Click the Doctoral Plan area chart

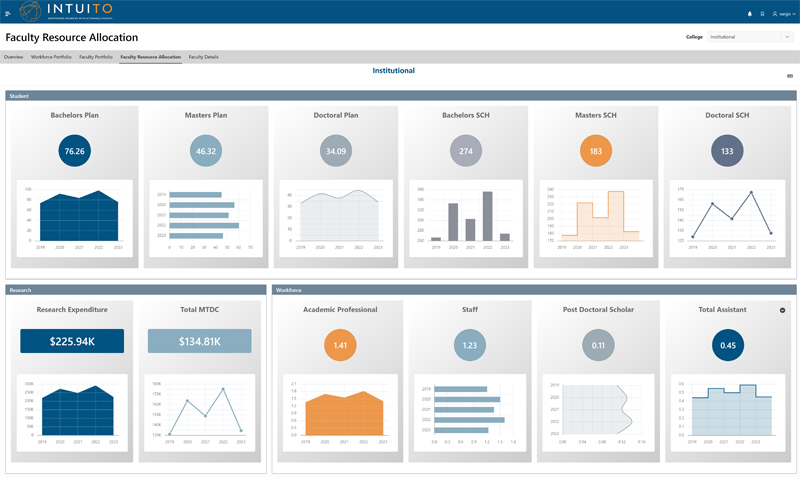pyautogui.click(x=336, y=218)
